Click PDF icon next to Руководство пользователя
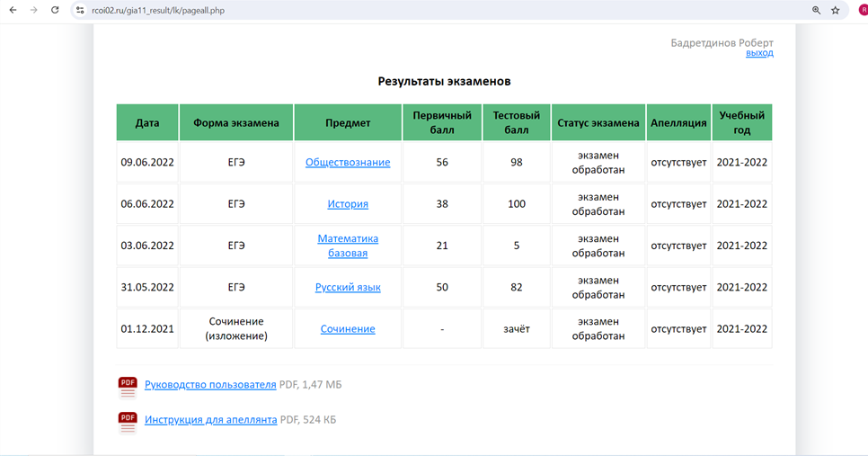This screenshot has width=868, height=456. pyautogui.click(x=128, y=388)
